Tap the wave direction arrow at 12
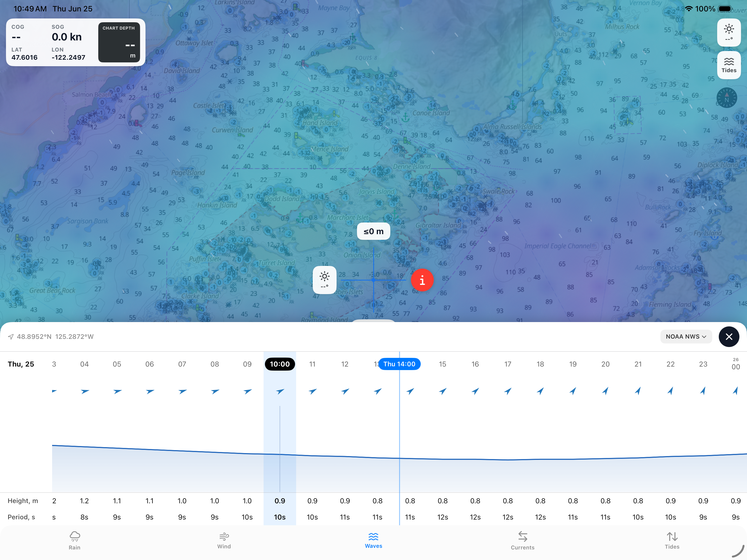 (345, 391)
